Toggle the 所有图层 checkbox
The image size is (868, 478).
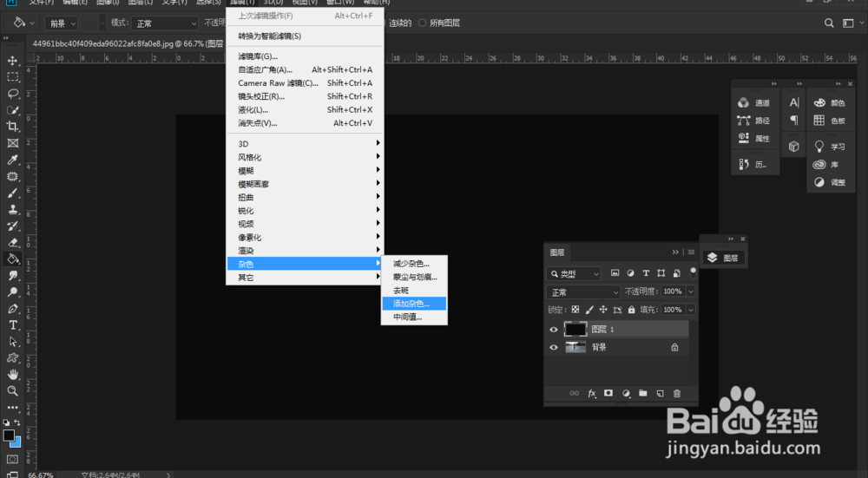423,23
